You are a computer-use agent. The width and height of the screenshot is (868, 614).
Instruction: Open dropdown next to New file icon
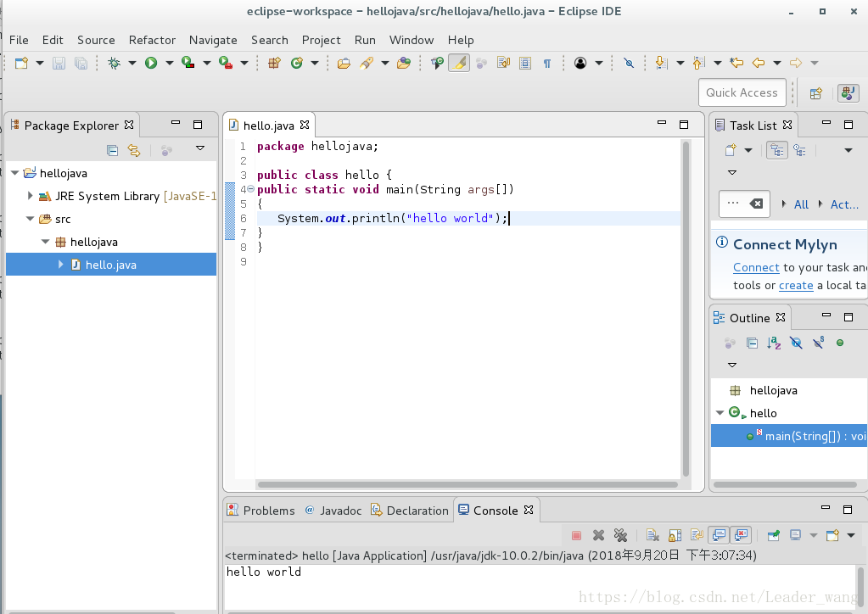40,63
